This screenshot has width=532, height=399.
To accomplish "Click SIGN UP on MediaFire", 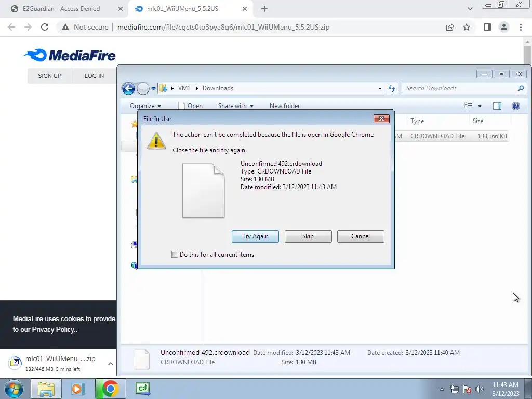I will [49, 76].
